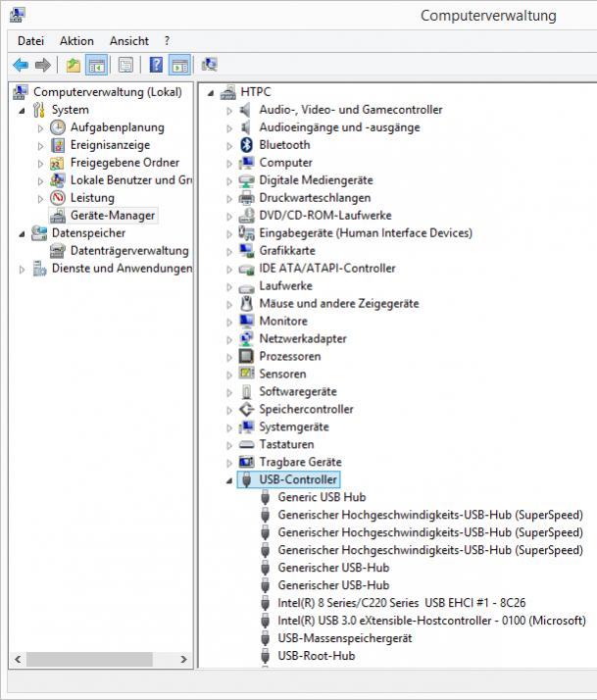Screen dimensions: 597x700
Task: Click the Computerverwaltung title bar icon
Action: tap(17, 15)
